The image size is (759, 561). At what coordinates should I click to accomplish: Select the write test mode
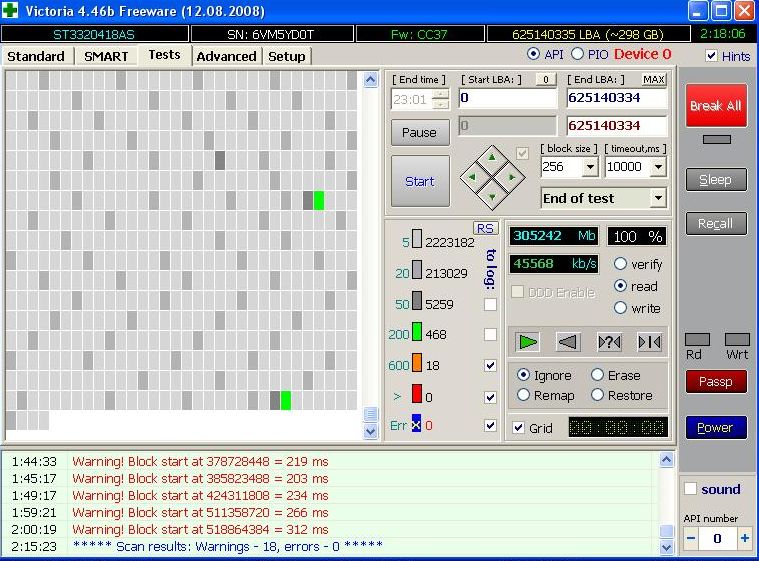621,307
